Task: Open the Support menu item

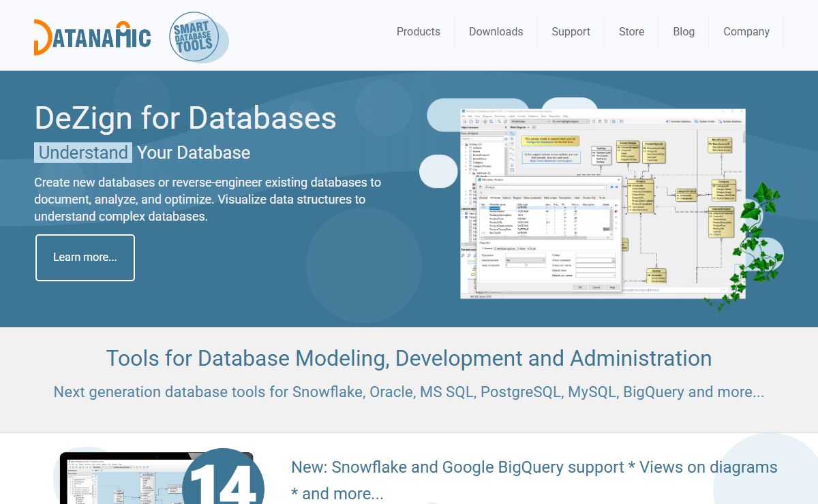Action: click(x=571, y=31)
